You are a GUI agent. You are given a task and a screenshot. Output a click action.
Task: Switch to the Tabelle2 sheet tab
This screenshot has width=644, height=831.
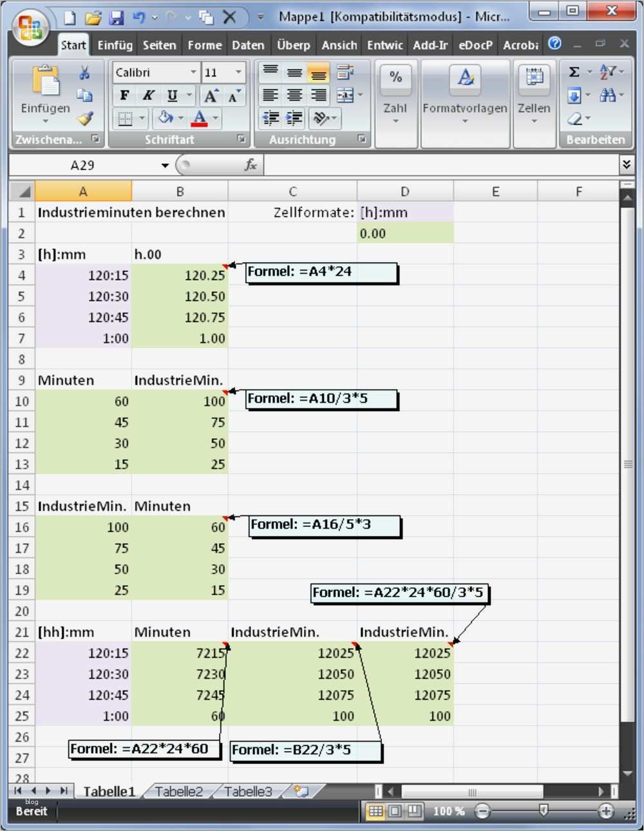pos(178,791)
